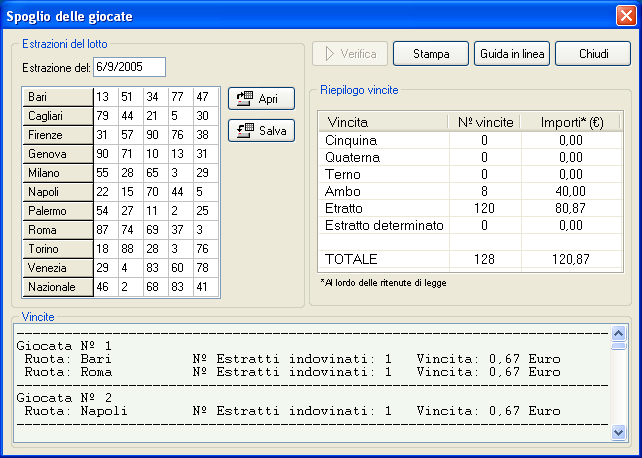642x458 pixels.
Task: Select the Napoli row header
Action: click(58, 192)
